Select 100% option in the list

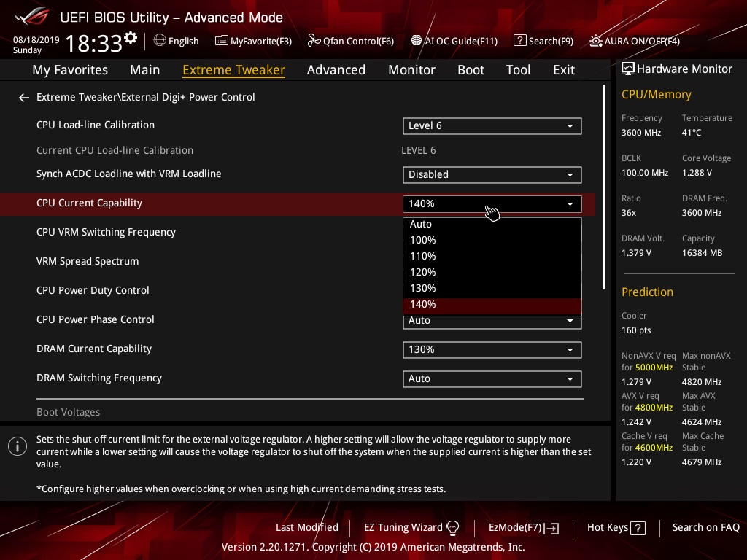pyautogui.click(x=492, y=240)
